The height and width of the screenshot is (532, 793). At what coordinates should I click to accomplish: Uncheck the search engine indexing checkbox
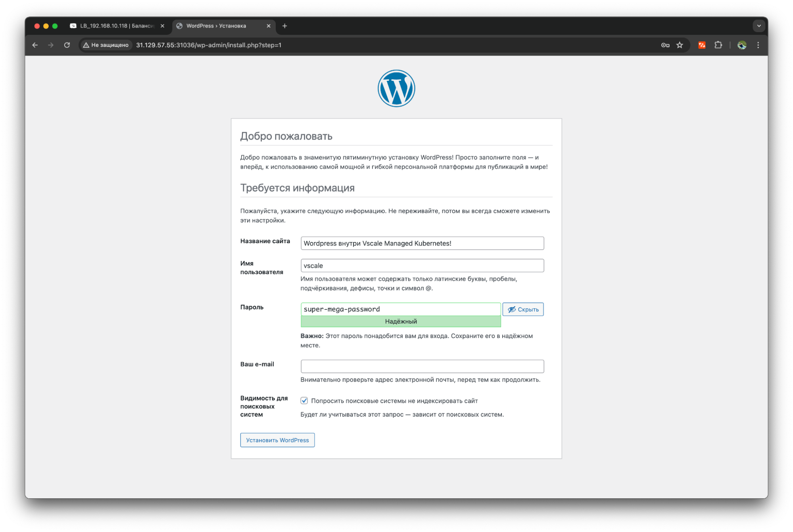[x=304, y=401]
